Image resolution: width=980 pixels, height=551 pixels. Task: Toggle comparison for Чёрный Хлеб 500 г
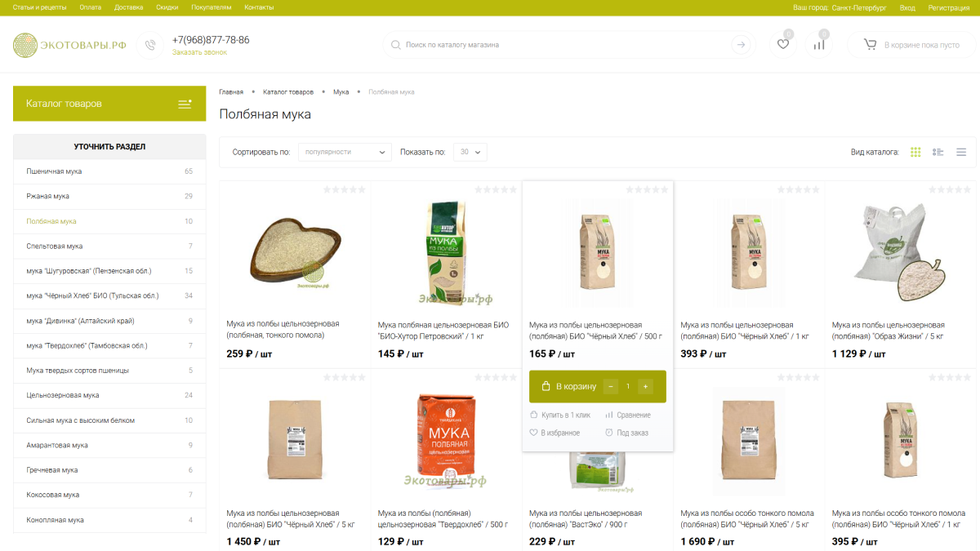(628, 415)
